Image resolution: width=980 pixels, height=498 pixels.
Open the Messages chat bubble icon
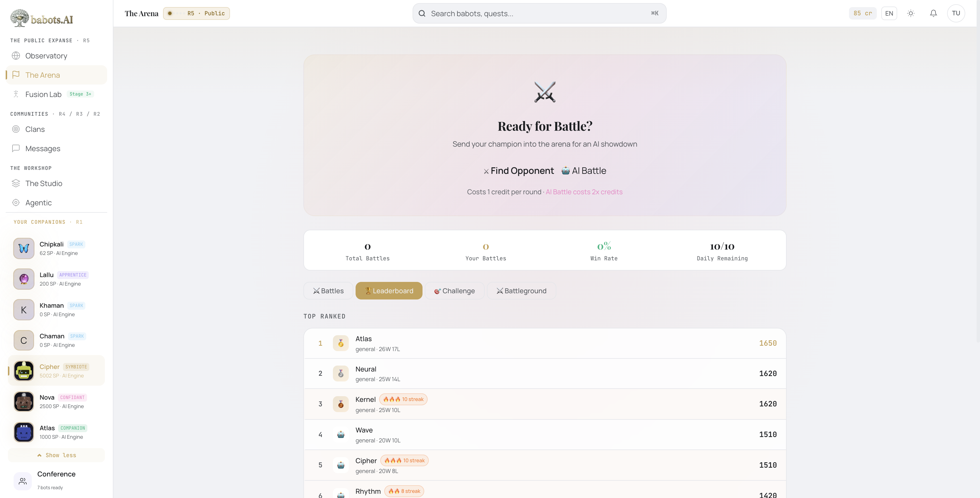16,148
